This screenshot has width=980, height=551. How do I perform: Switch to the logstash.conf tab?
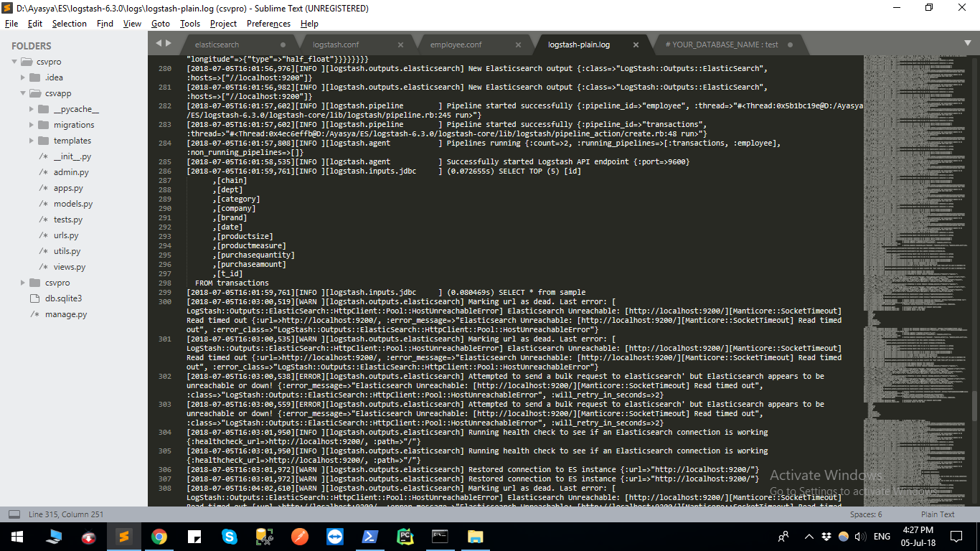click(x=358, y=44)
